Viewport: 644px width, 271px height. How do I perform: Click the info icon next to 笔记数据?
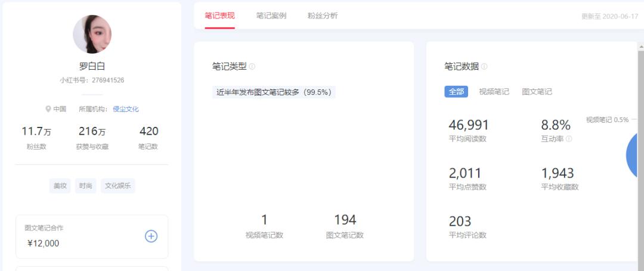point(484,67)
